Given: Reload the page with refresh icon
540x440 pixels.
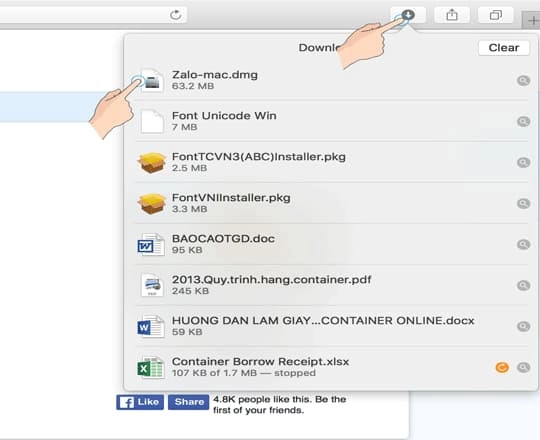Looking at the screenshot, I should tap(176, 15).
